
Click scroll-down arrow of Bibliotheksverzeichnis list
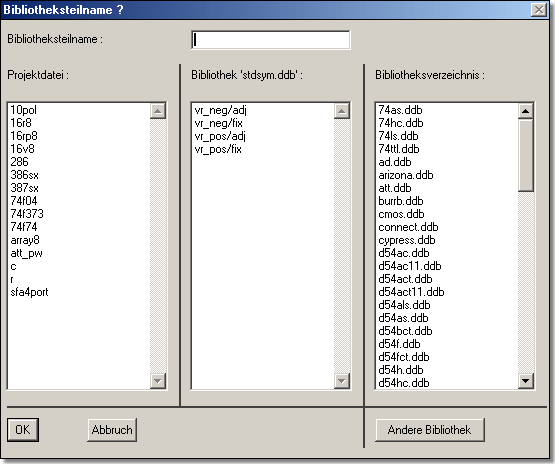coord(526,381)
